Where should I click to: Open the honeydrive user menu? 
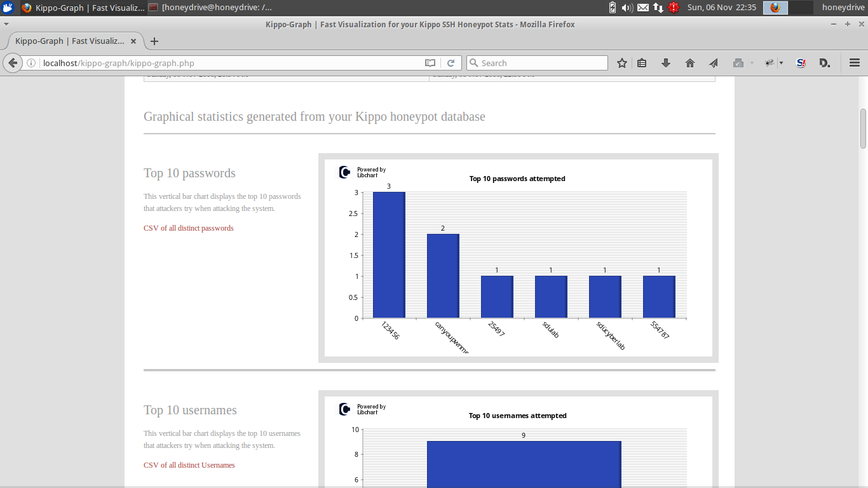843,8
